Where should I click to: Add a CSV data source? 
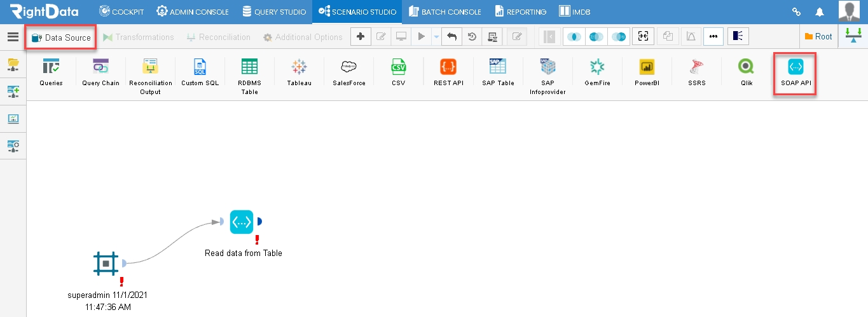point(399,72)
